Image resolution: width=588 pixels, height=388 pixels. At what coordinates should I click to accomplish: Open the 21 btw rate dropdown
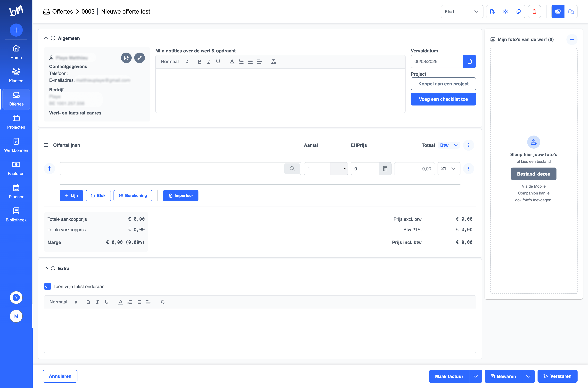449,169
